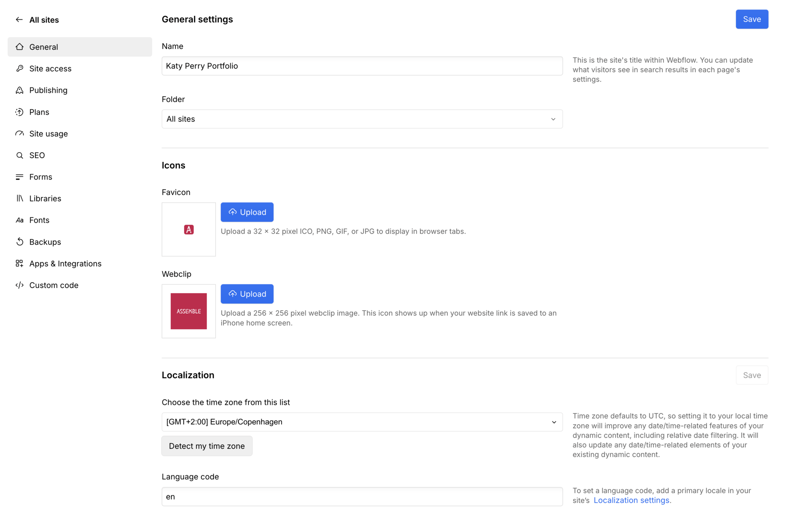Image resolution: width=812 pixels, height=524 pixels.
Task: Expand the time zone dropdown list
Action: (x=362, y=422)
